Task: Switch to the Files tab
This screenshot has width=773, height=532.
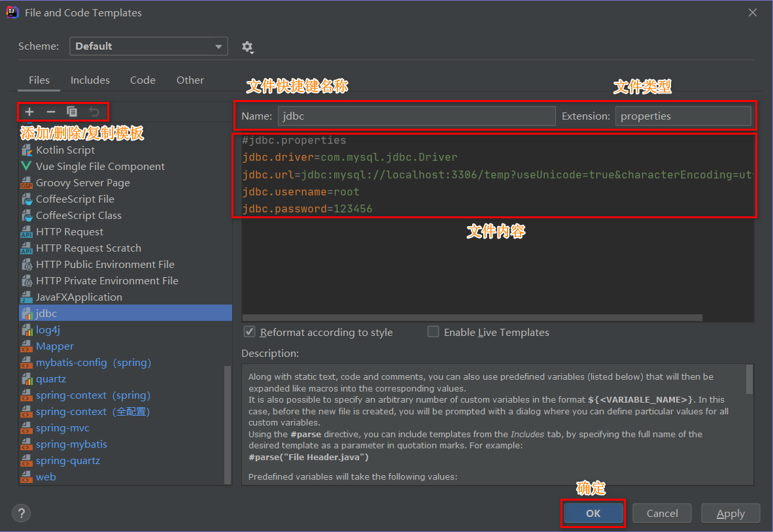Action: pyautogui.click(x=39, y=80)
